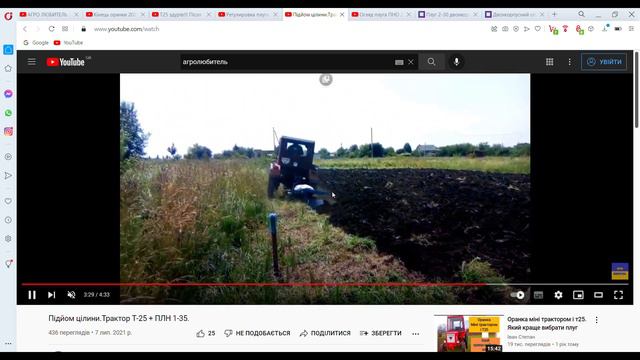
Task: Seek on the red video progress bar
Action: pyautogui.click(x=325, y=284)
